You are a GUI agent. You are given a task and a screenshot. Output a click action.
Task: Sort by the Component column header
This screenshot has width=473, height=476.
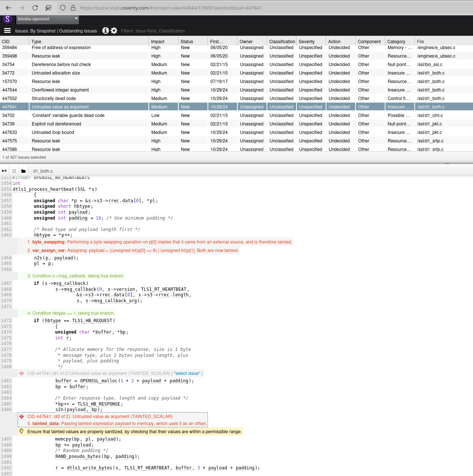[370, 42]
